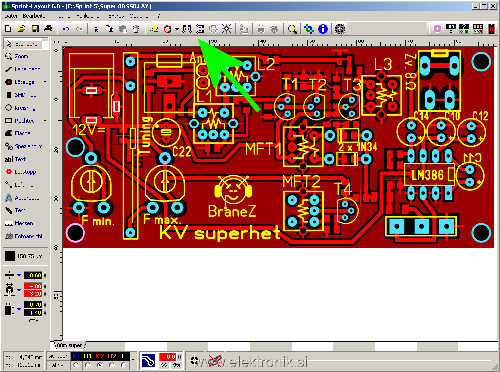The image size is (500, 372).
Task: Click the New file icon in toolbar
Action: (8, 29)
